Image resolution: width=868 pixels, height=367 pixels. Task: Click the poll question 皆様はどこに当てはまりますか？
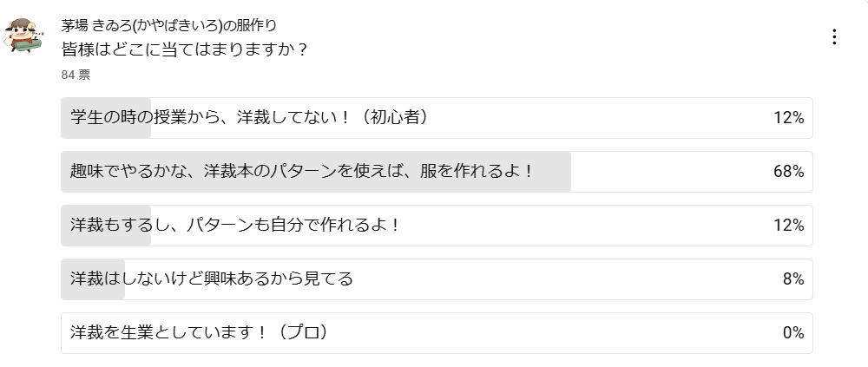coord(185,49)
